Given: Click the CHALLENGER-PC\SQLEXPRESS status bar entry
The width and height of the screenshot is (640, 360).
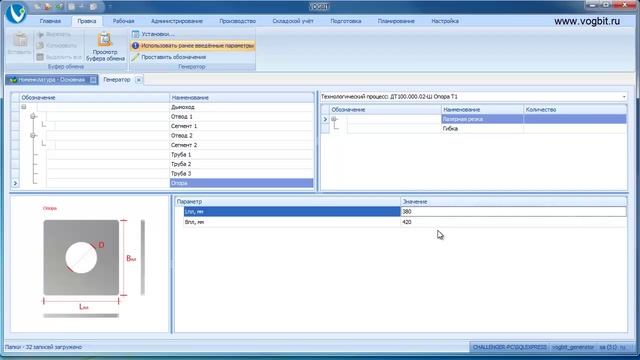Looking at the screenshot, I should [509, 347].
